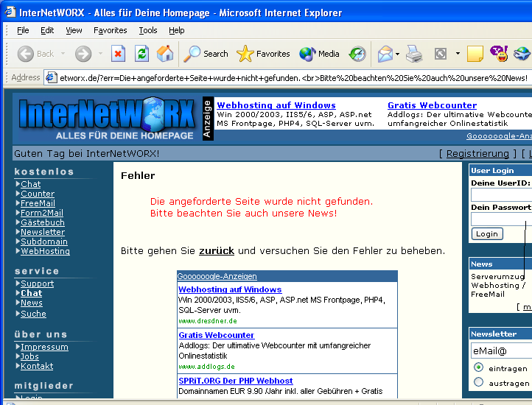
Task: Open dropdown arrow beside gray square icon
Action: coord(458,54)
